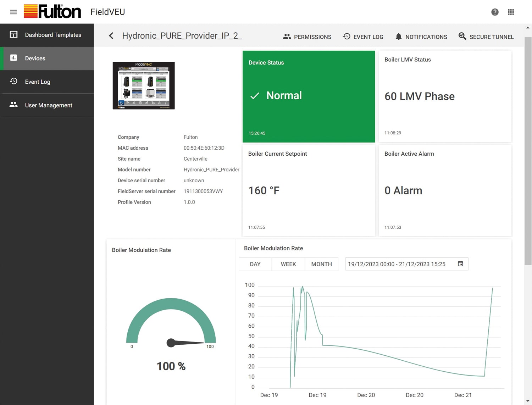Image resolution: width=532 pixels, height=405 pixels.
Task: Open the MODSYNC device thumbnail image
Action: 143,85
